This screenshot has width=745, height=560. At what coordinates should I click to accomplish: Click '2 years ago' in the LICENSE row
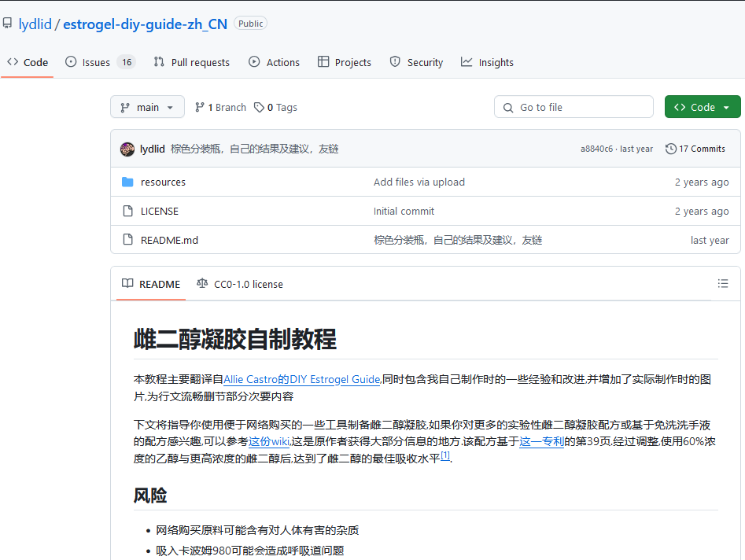tap(702, 211)
